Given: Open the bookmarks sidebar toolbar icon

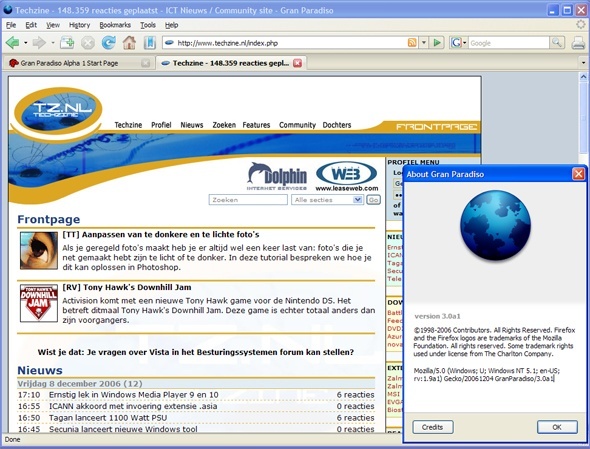Looking at the screenshot, I should point(149,43).
